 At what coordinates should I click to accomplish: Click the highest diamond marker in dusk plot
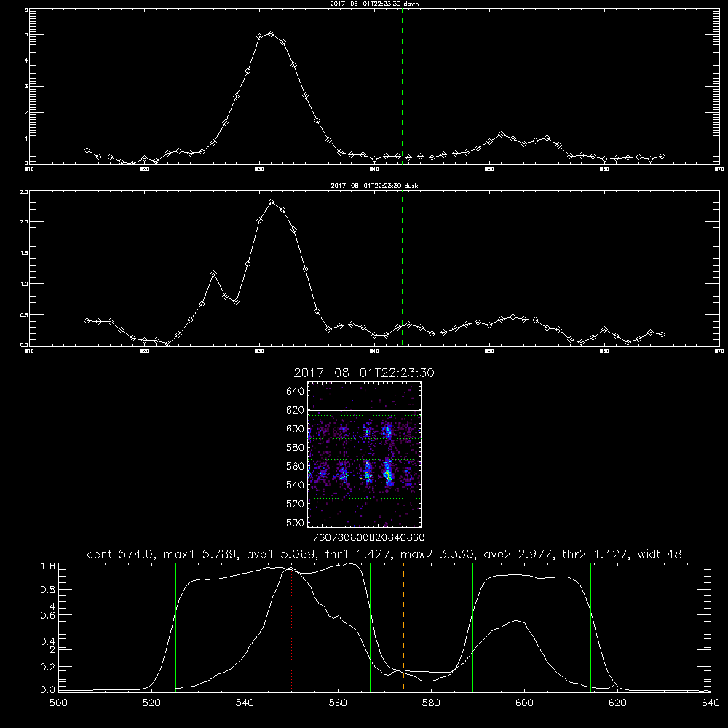pyautogui.click(x=271, y=202)
